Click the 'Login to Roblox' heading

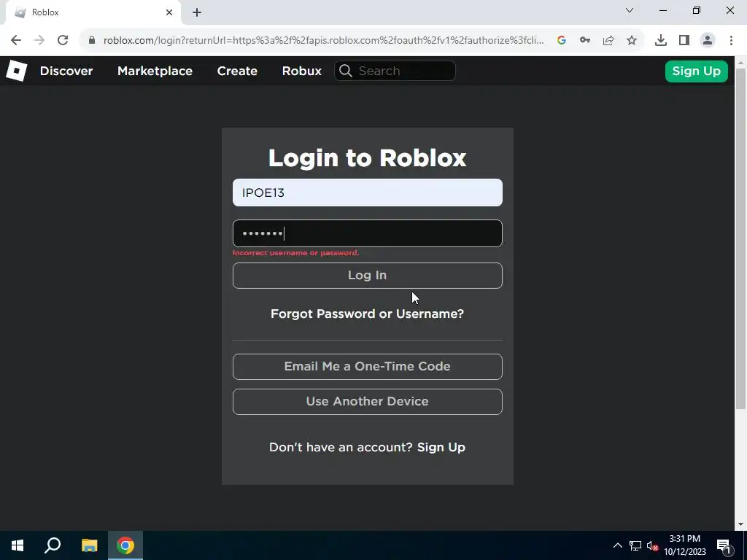[368, 157]
